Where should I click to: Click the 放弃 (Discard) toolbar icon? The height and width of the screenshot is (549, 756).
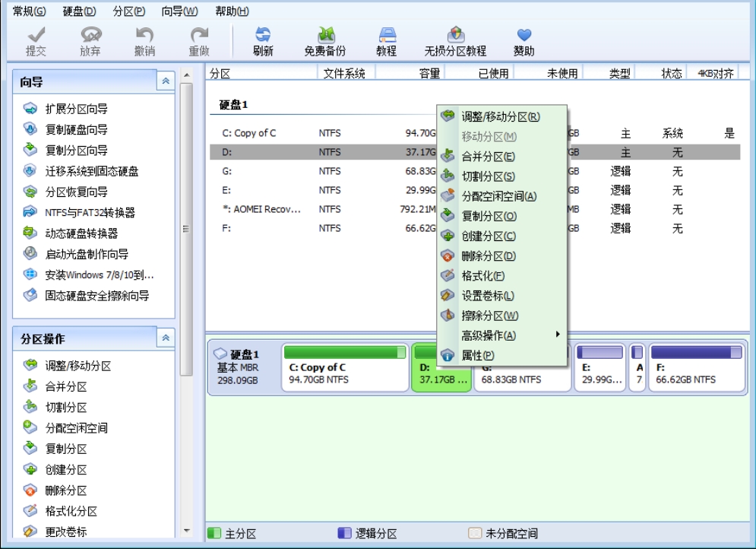(90, 42)
